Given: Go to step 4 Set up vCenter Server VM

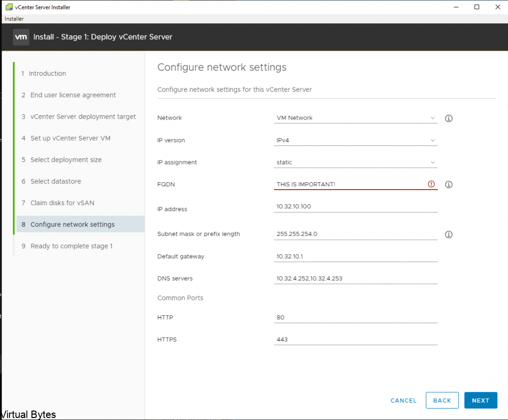Looking at the screenshot, I should [66, 138].
